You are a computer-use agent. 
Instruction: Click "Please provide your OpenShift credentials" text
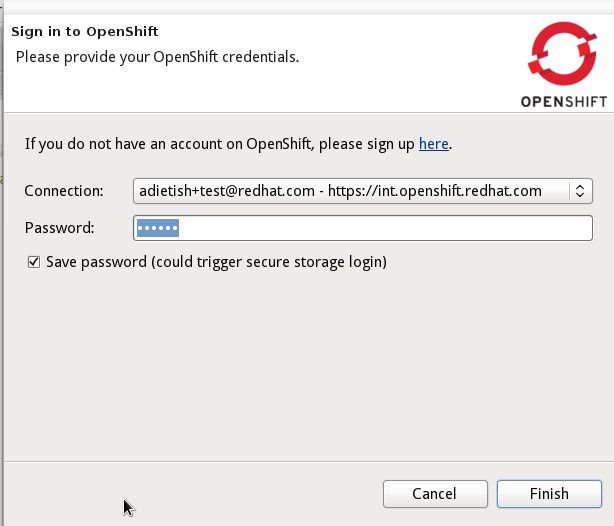tap(157, 56)
